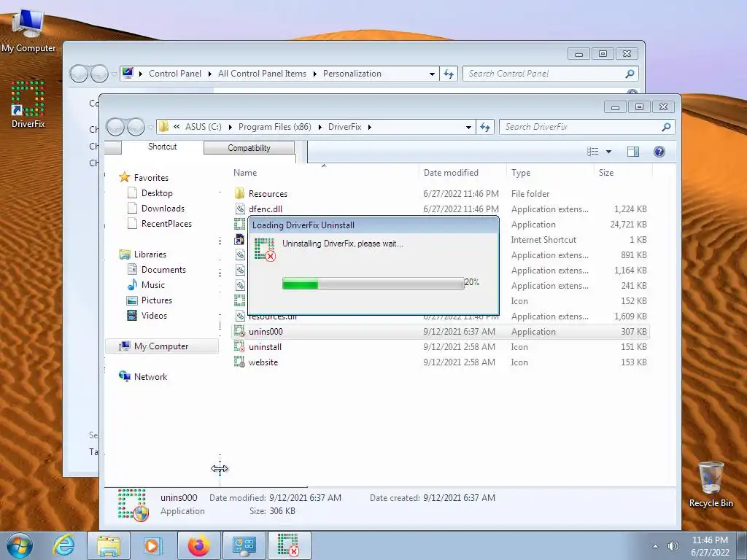The image size is (747, 560).
Task: Open Firefox from the taskbar
Action: coord(198,545)
